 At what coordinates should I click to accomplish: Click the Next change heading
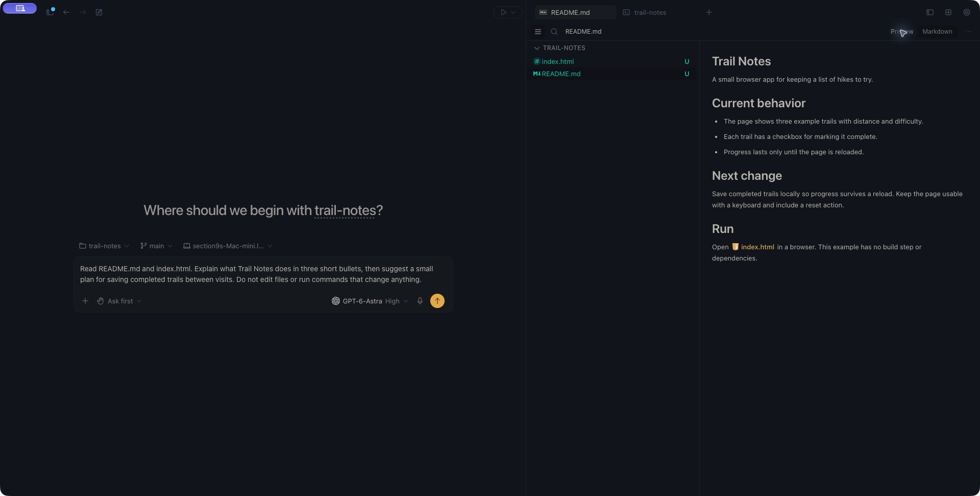pyautogui.click(x=747, y=176)
